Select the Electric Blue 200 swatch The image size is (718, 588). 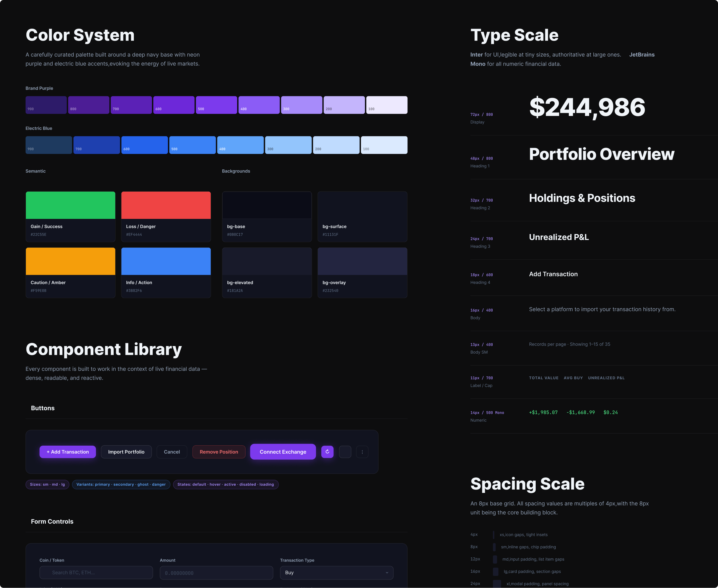(x=336, y=145)
